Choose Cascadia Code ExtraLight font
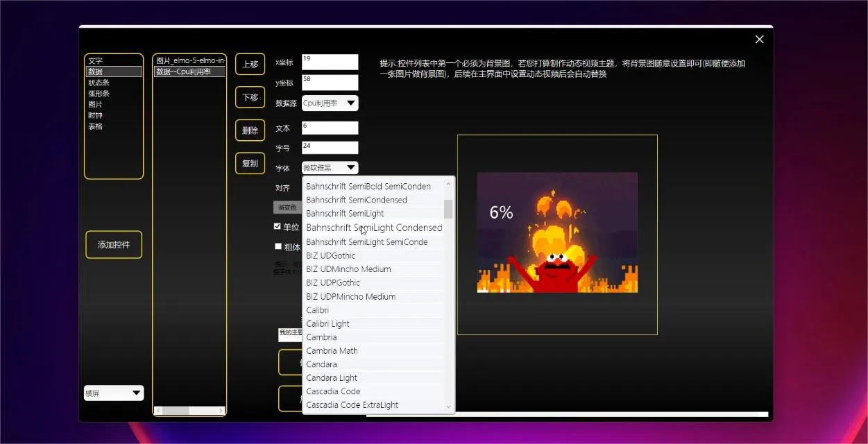 click(374, 405)
